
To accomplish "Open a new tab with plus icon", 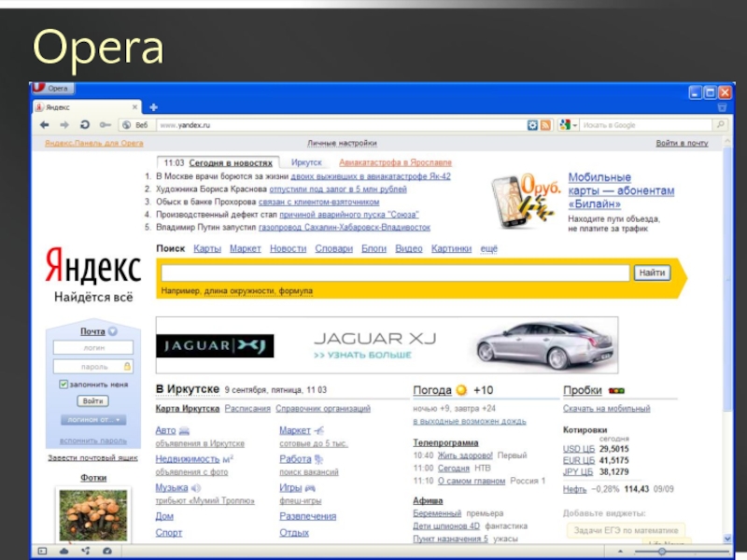I will point(153,107).
